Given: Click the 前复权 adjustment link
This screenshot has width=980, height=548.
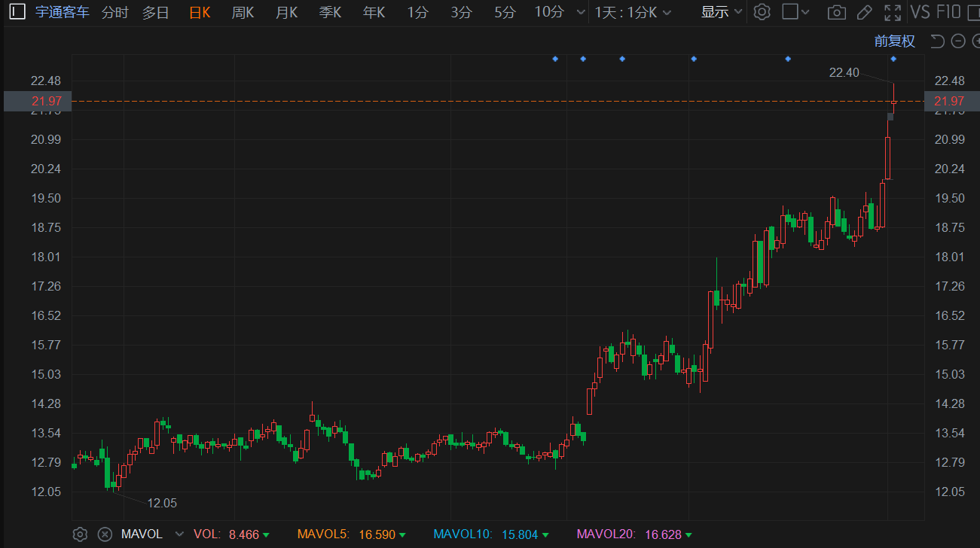Looking at the screenshot, I should [x=894, y=41].
